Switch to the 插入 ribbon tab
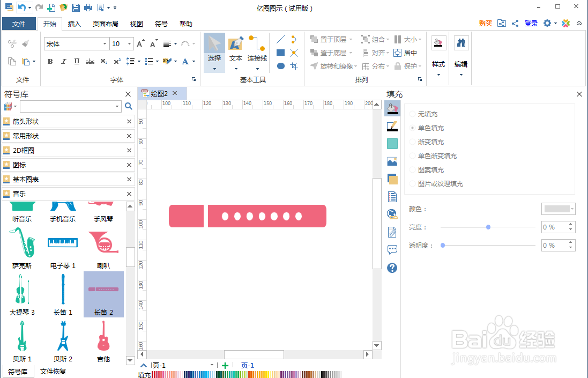 tap(74, 24)
